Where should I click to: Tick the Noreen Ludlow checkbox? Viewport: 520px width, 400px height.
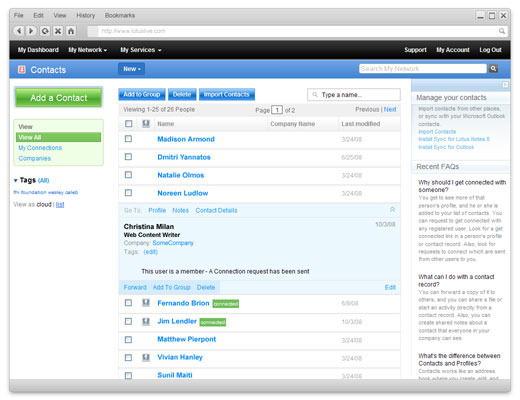[x=128, y=193]
